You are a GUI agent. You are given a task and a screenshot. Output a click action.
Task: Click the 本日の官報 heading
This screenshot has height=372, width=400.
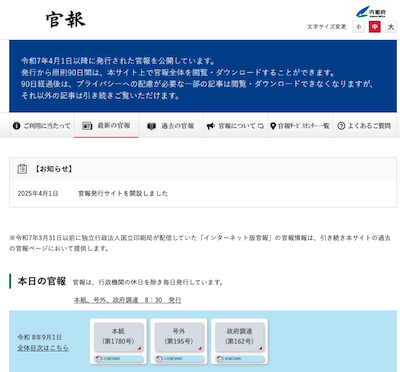pos(42,281)
